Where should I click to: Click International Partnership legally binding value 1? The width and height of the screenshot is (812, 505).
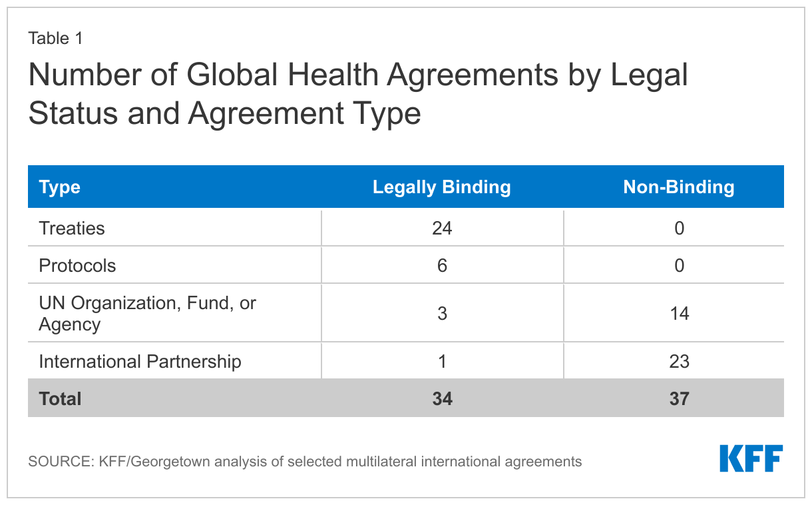tap(442, 362)
